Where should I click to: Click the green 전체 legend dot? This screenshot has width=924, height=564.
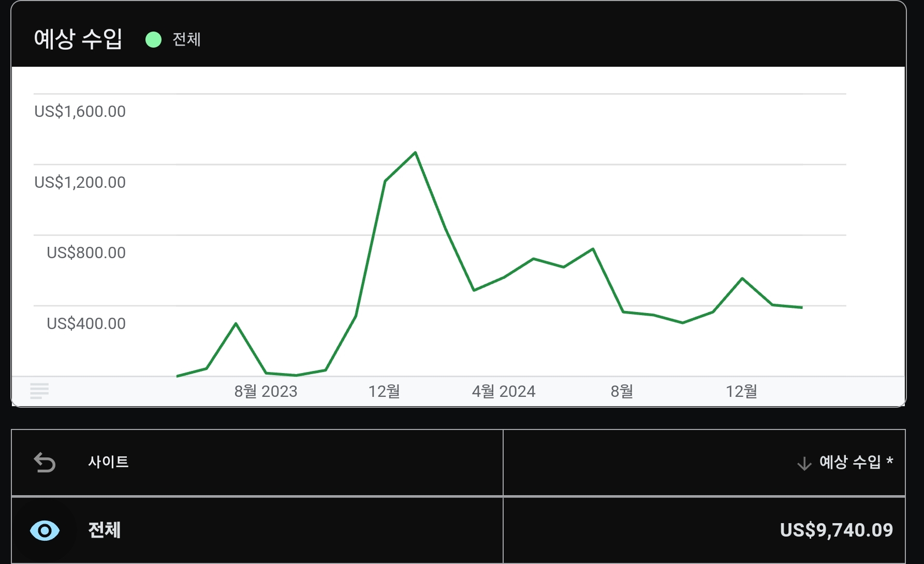point(153,39)
